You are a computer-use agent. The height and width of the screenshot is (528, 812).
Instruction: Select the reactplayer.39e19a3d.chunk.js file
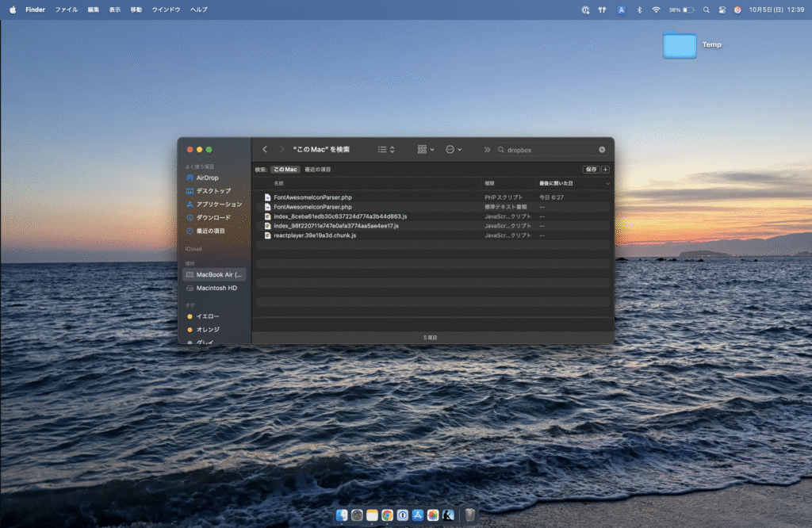(315, 235)
